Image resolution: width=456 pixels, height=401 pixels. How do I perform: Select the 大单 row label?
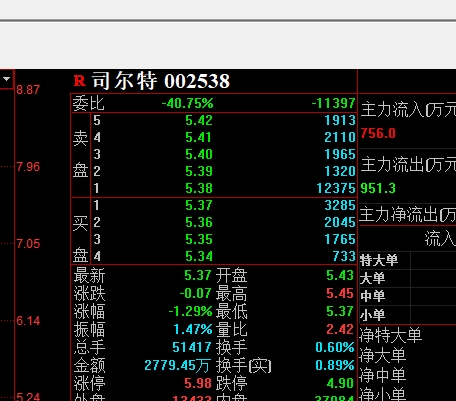[x=373, y=278]
